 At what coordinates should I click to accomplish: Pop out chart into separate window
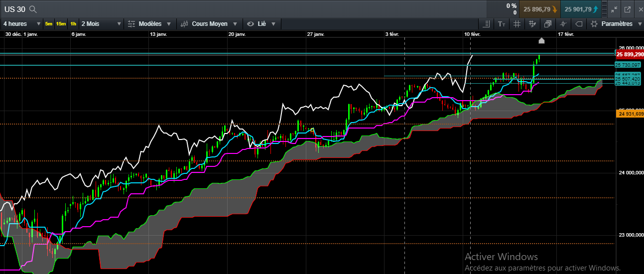coord(627,9)
